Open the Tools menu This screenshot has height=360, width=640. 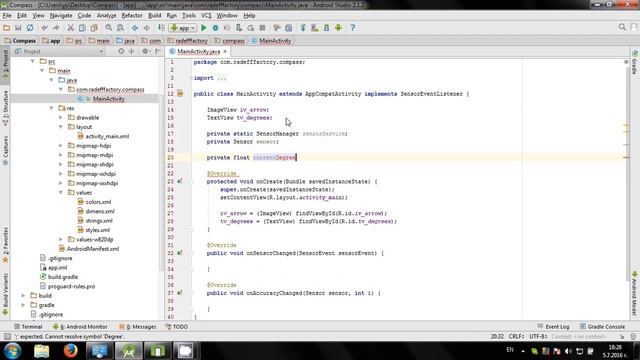189,16
